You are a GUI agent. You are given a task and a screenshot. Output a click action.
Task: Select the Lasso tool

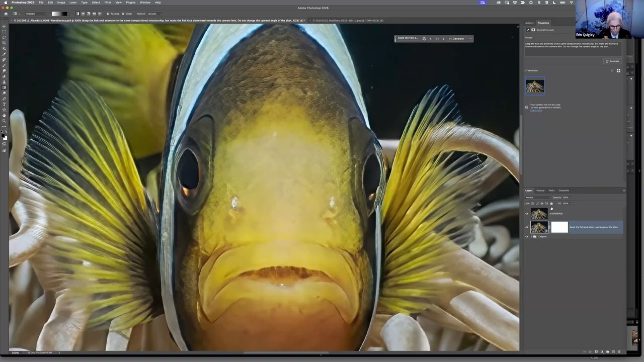4,37
